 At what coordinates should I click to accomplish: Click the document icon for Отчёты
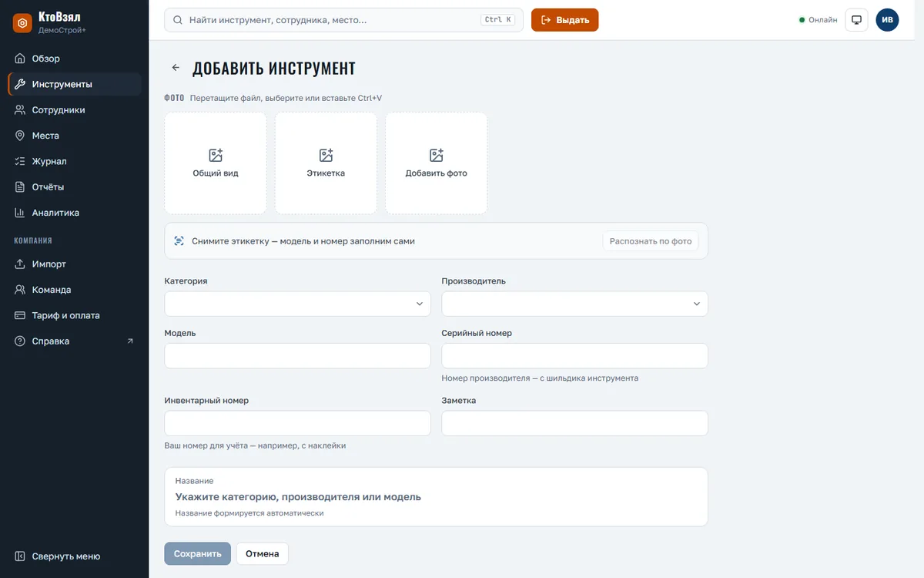(x=20, y=187)
